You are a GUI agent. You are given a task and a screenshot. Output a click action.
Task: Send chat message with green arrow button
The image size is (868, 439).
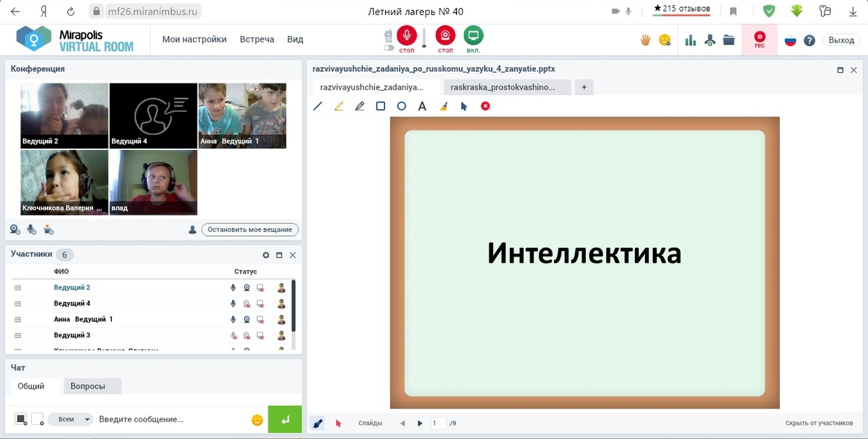285,419
